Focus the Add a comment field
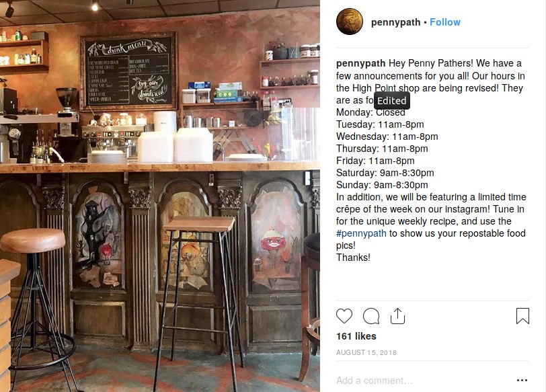The height and width of the screenshot is (392, 546). [x=423, y=380]
